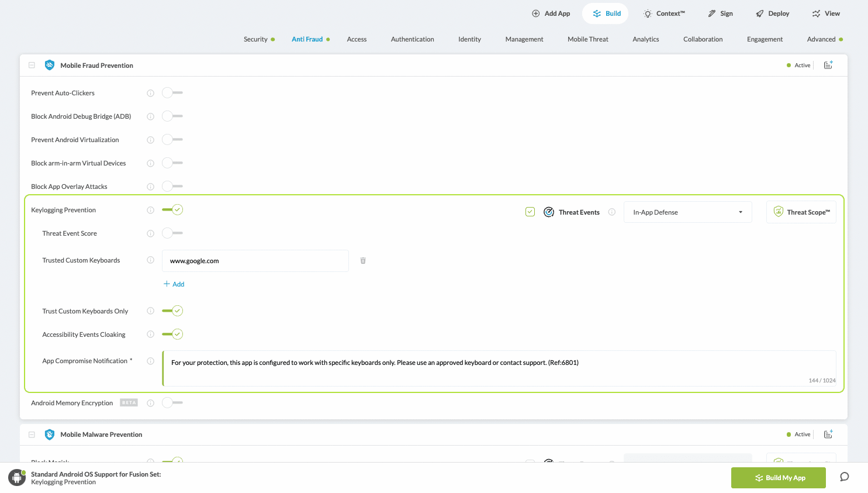Image resolution: width=868 pixels, height=493 pixels.
Task: Switch to the Mobile Threat tab
Action: (587, 39)
